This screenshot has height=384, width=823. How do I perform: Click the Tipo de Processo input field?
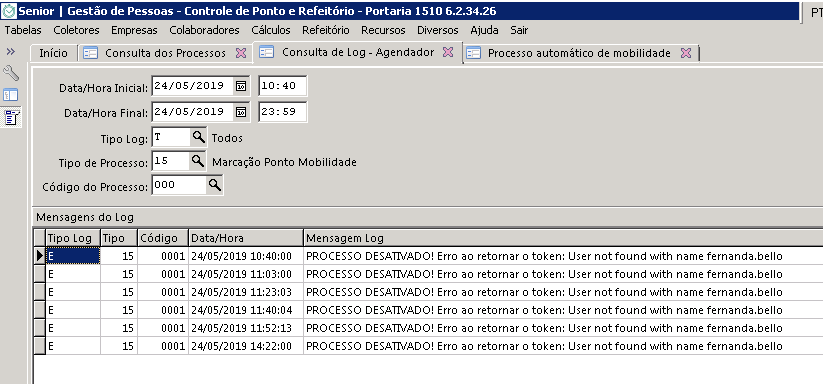coord(171,162)
